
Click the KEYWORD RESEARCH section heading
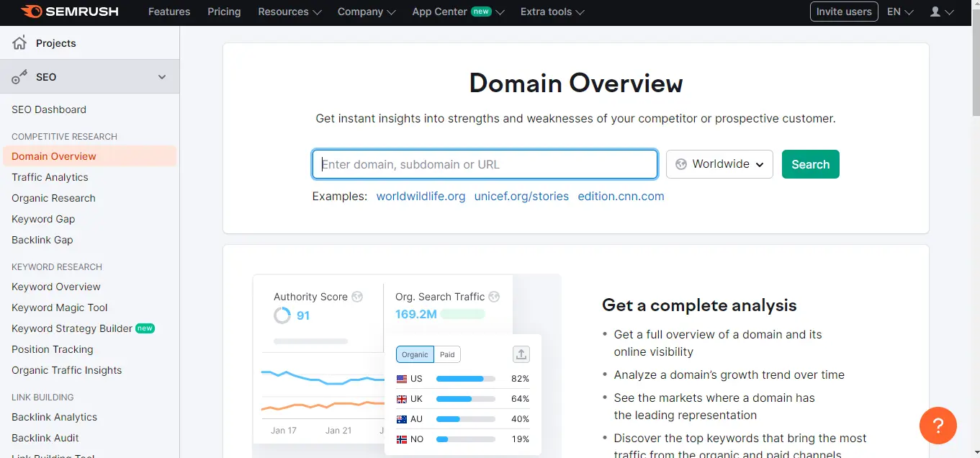57,266
